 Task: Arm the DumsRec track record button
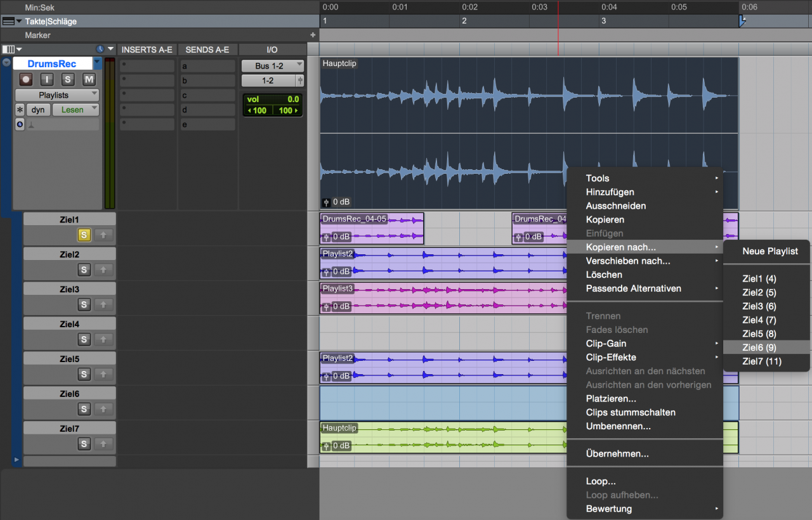(x=26, y=79)
